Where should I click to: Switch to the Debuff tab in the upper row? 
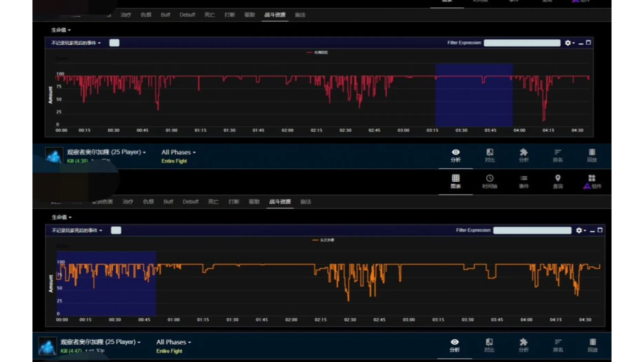coord(187,15)
